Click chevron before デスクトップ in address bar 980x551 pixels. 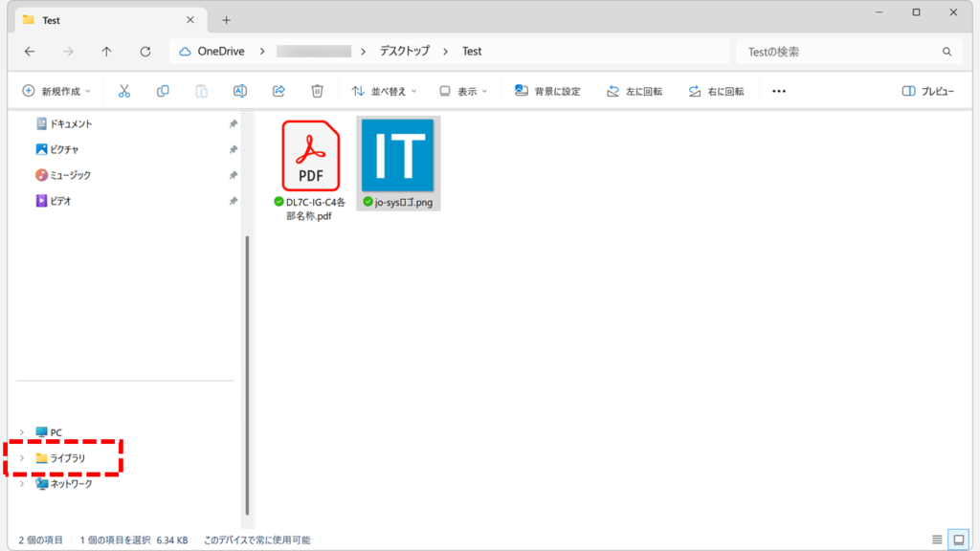click(363, 52)
